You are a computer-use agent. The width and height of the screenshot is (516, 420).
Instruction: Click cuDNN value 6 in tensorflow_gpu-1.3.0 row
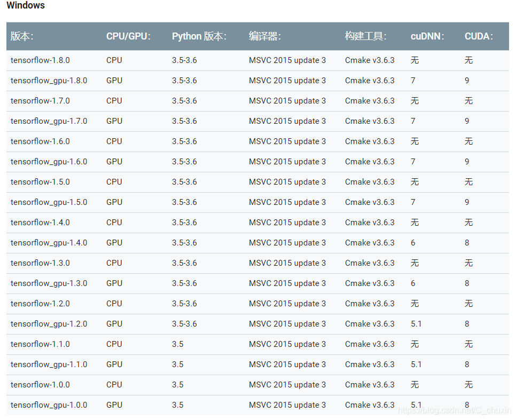[x=413, y=283]
